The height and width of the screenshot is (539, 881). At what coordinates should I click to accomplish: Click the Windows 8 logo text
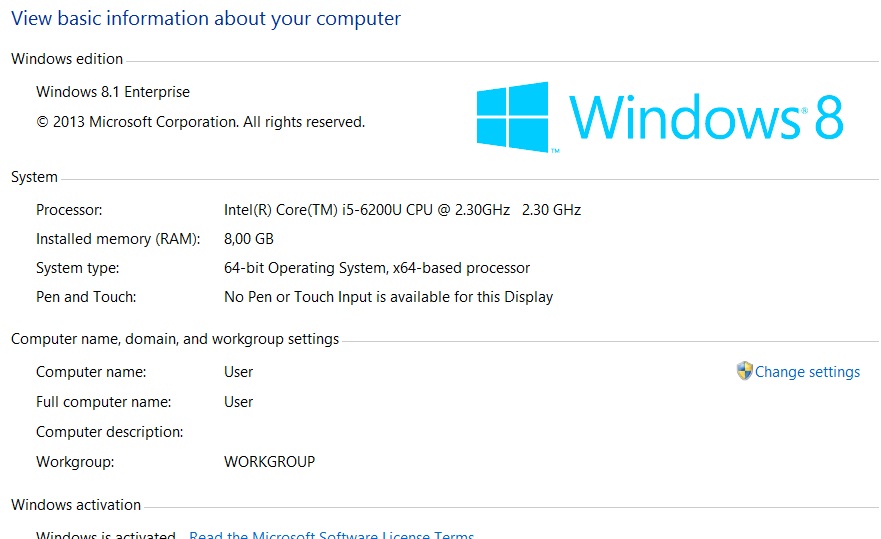pos(706,117)
